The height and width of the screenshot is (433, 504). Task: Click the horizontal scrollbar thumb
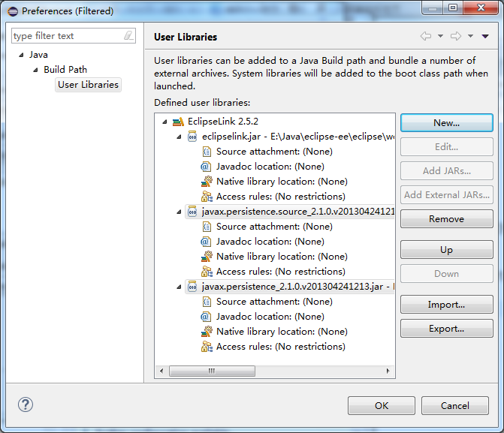212,371
